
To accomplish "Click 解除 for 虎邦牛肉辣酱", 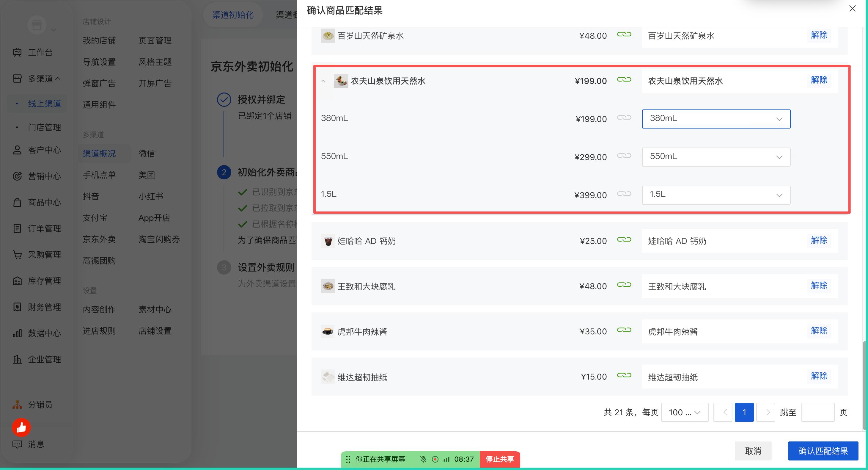I will (819, 330).
